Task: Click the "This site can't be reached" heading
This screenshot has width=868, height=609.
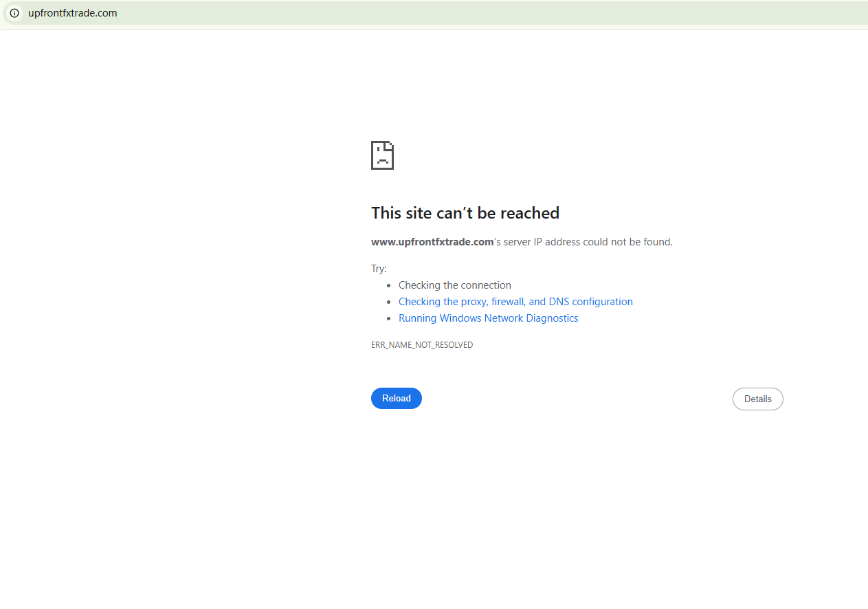Action: click(465, 213)
